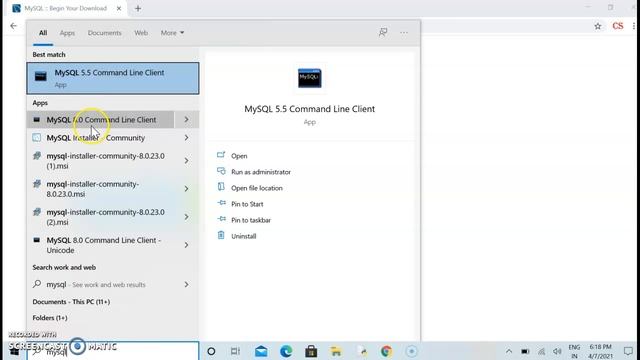This screenshot has height=360, width=640.
Task: Open the search options ellipsis menu
Action: [404, 33]
